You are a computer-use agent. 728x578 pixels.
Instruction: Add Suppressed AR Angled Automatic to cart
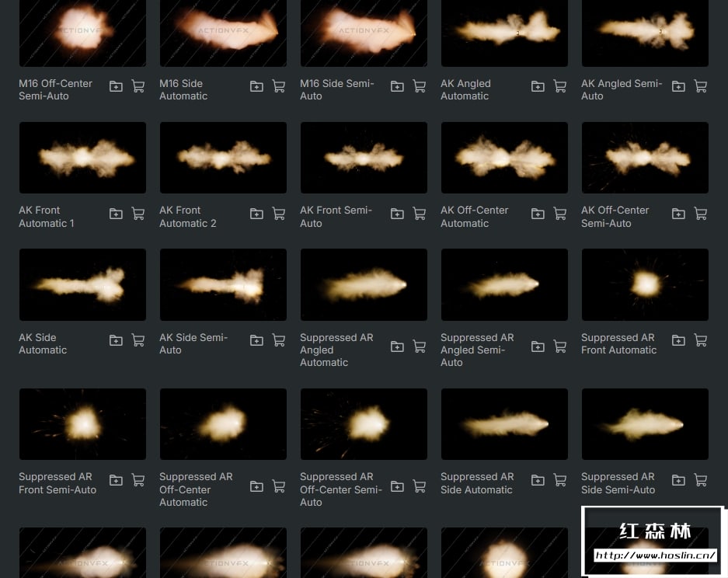tap(420, 346)
